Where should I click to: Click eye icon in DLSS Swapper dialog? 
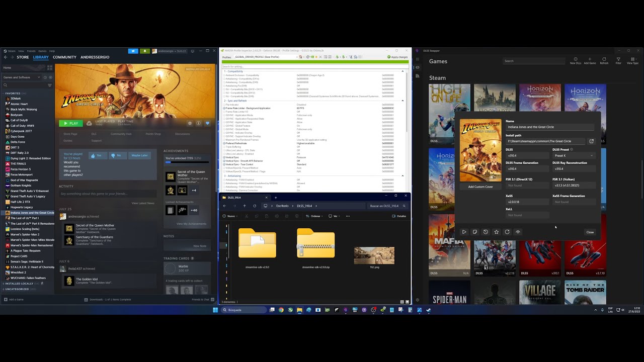(x=518, y=232)
